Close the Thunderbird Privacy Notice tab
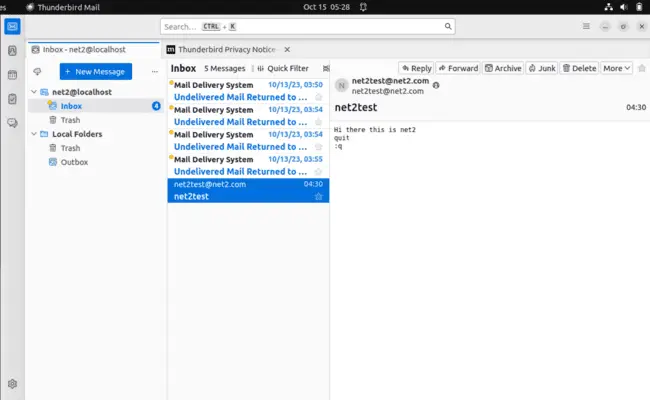Screen dimensions: 650x400 click(x=287, y=50)
